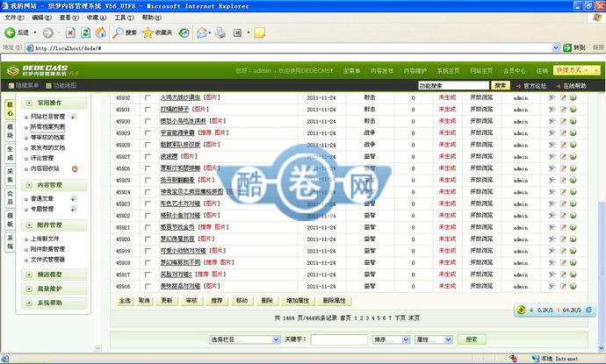
Task: Click green icon on network speed widget
Action: tap(521, 310)
